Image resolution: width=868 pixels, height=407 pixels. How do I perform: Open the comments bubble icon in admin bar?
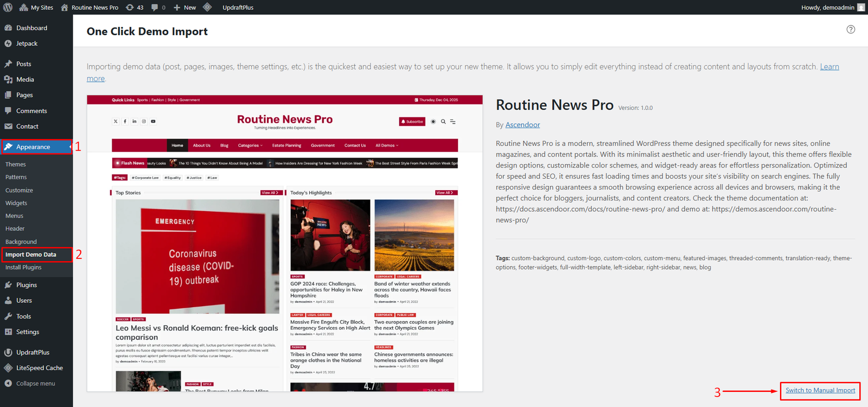158,8
